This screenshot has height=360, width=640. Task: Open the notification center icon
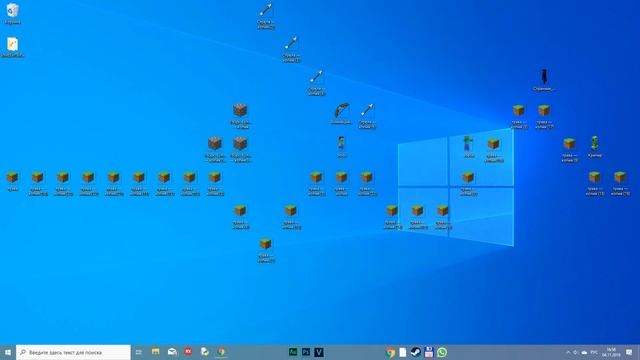pyautogui.click(x=629, y=352)
